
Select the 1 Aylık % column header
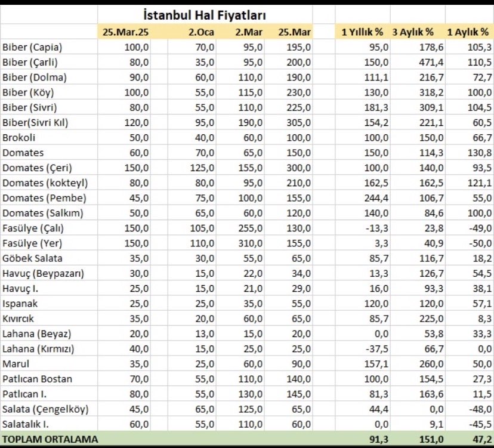click(x=467, y=32)
